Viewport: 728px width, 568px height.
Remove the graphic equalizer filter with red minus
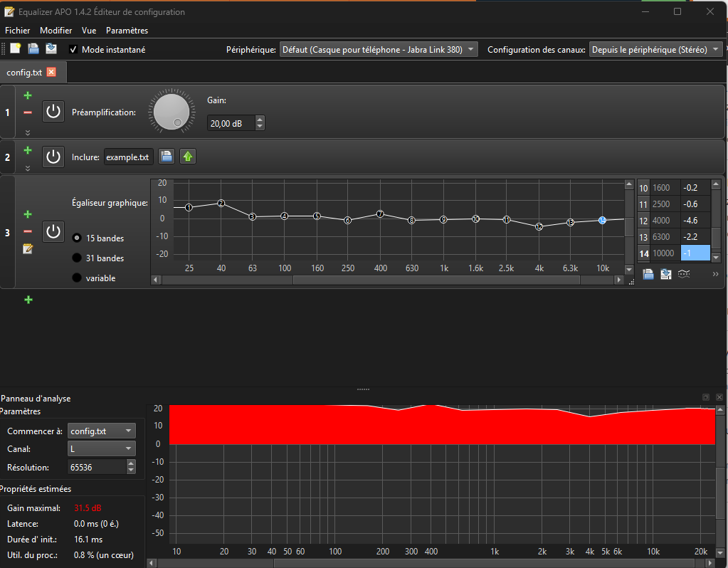click(x=28, y=231)
